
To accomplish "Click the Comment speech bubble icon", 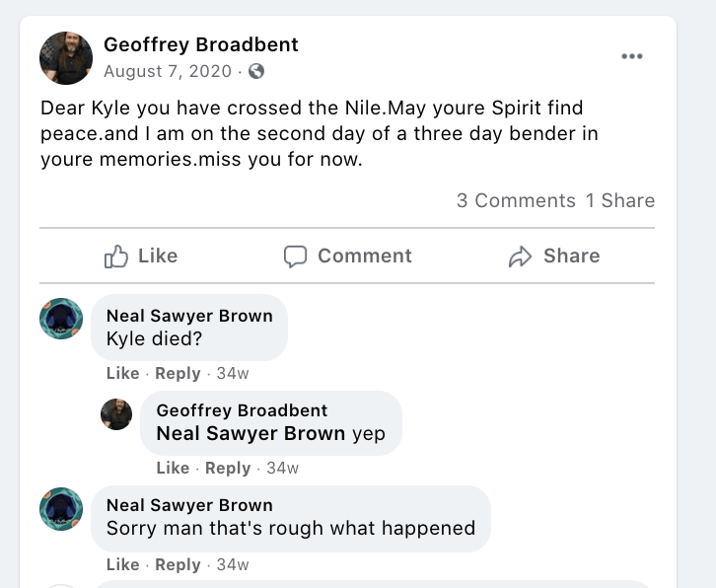I will pyautogui.click(x=295, y=257).
